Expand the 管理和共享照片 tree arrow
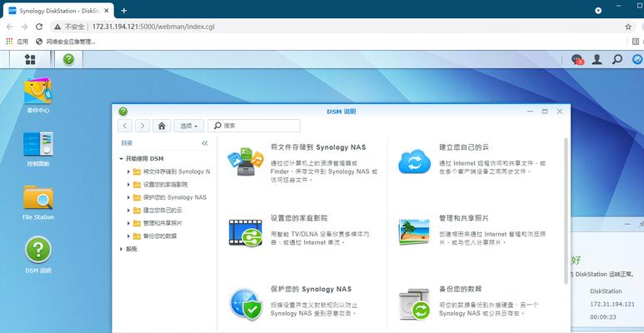The width and height of the screenshot is (644, 333). pyautogui.click(x=128, y=223)
